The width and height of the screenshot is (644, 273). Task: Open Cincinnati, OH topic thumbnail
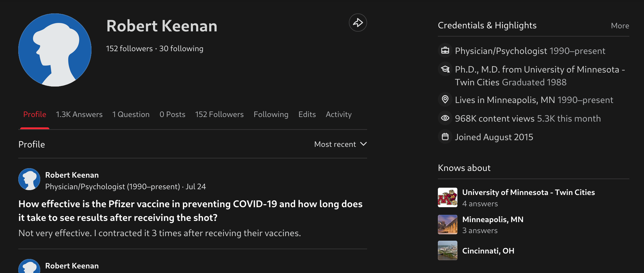448,250
